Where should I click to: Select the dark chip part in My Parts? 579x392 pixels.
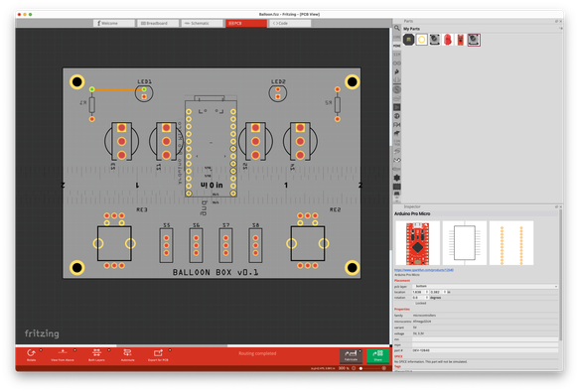pos(408,40)
